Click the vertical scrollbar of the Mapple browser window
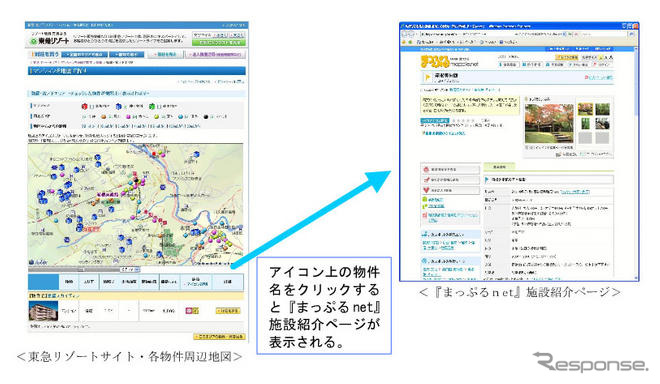660x384 pixels. click(636, 164)
